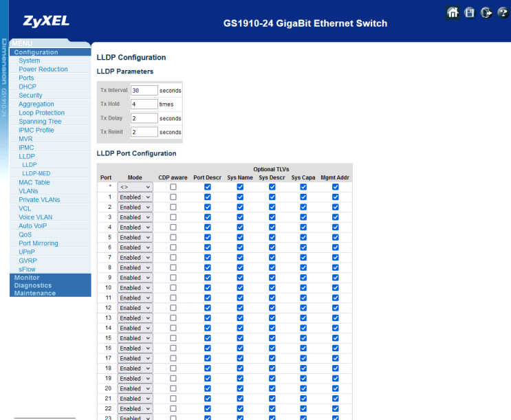Open the Spanning Tree menu item

[x=40, y=122]
